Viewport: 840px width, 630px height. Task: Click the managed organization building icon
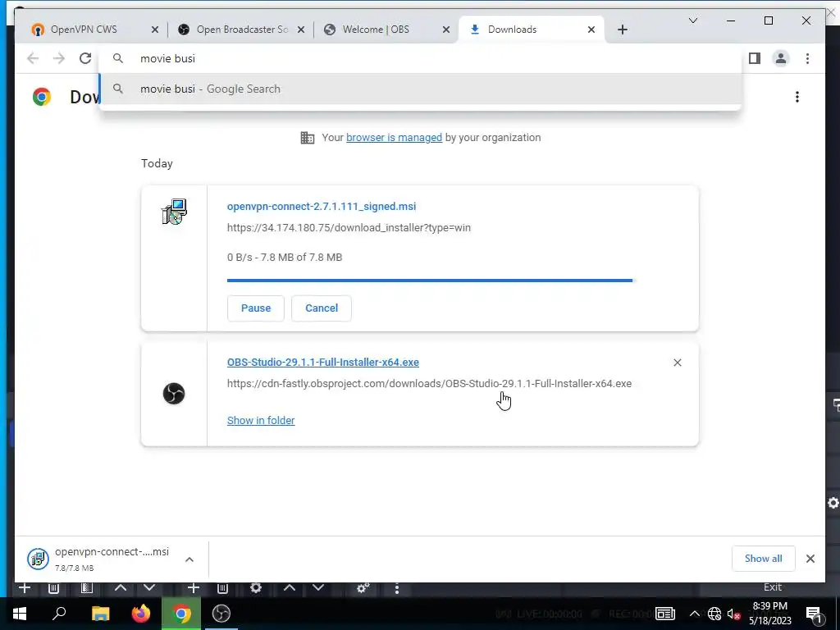click(308, 138)
